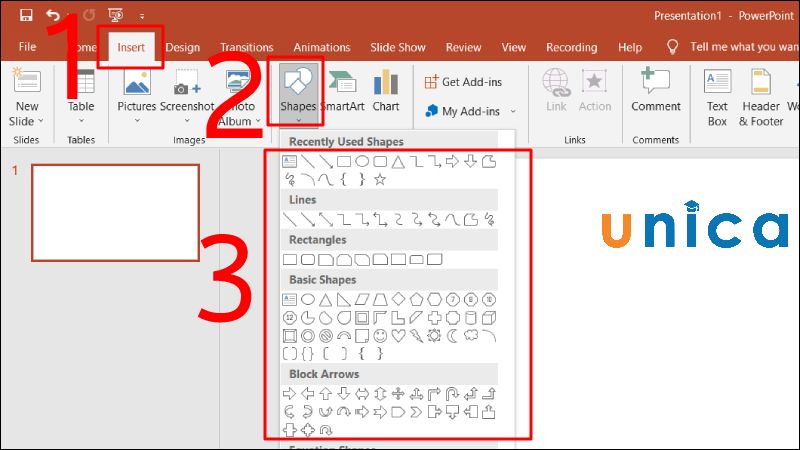Open the Table dropdown arrow
Screen dimensions: 800x450
pos(81,121)
